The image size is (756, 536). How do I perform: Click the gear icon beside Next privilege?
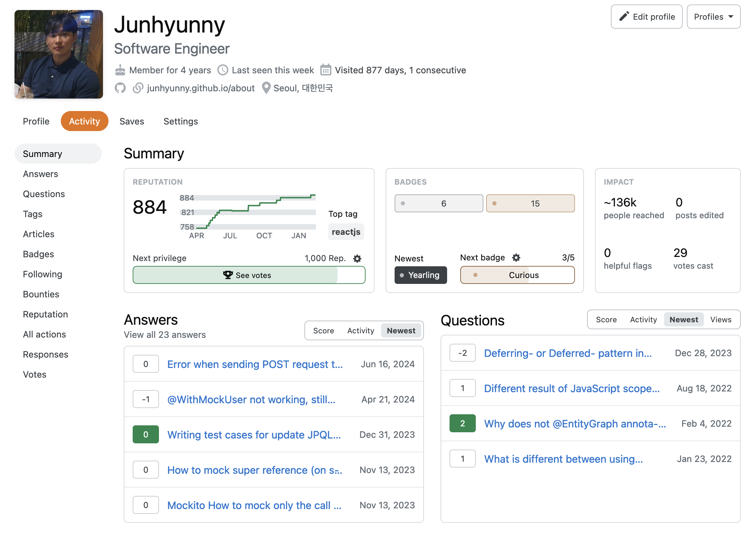(x=357, y=258)
